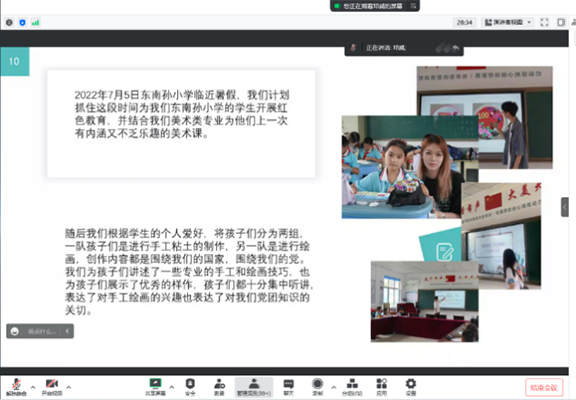
Task: Open share screen options caret
Action: 172,387
